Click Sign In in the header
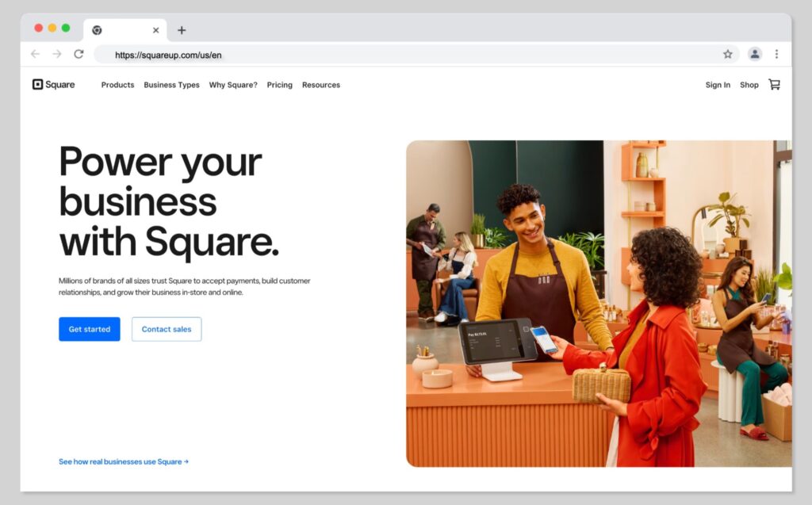Viewport: 812px width, 505px height. pyautogui.click(x=718, y=85)
